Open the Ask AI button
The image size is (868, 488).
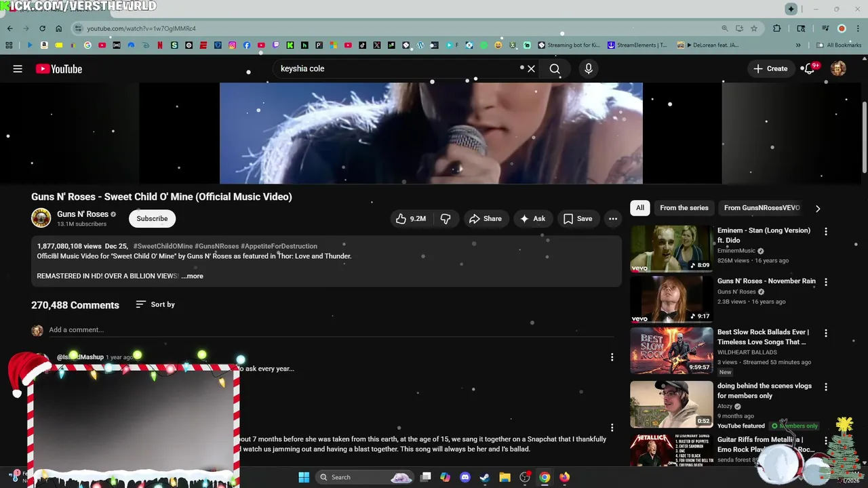click(532, 218)
